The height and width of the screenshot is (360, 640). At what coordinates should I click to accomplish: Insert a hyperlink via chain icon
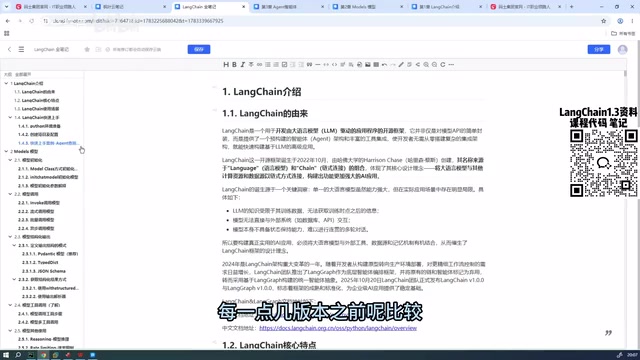[x=259, y=64]
